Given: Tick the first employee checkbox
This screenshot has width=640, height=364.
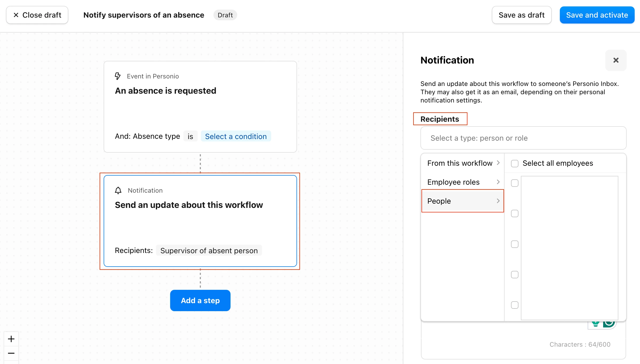Looking at the screenshot, I should point(514,183).
